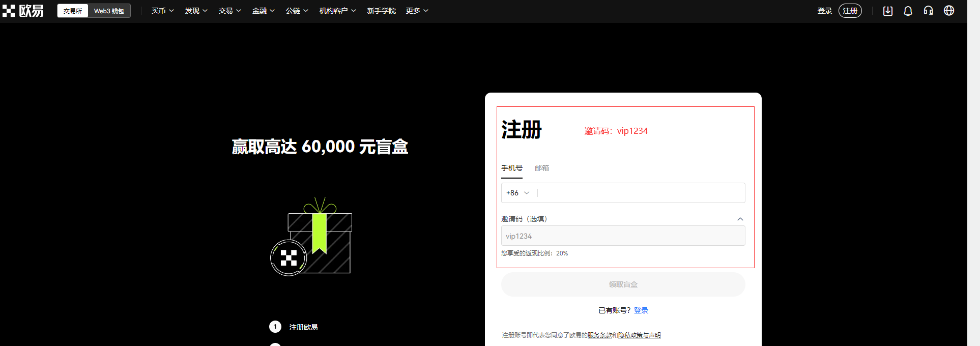This screenshot has width=980, height=346.
Task: Click the blue 登录 link below form
Action: pos(641,310)
